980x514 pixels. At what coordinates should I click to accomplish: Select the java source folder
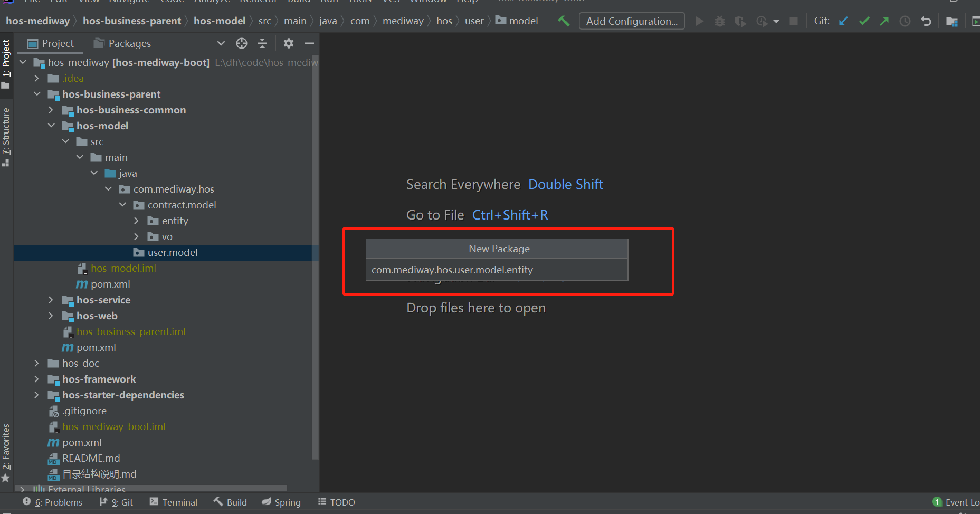tap(128, 173)
